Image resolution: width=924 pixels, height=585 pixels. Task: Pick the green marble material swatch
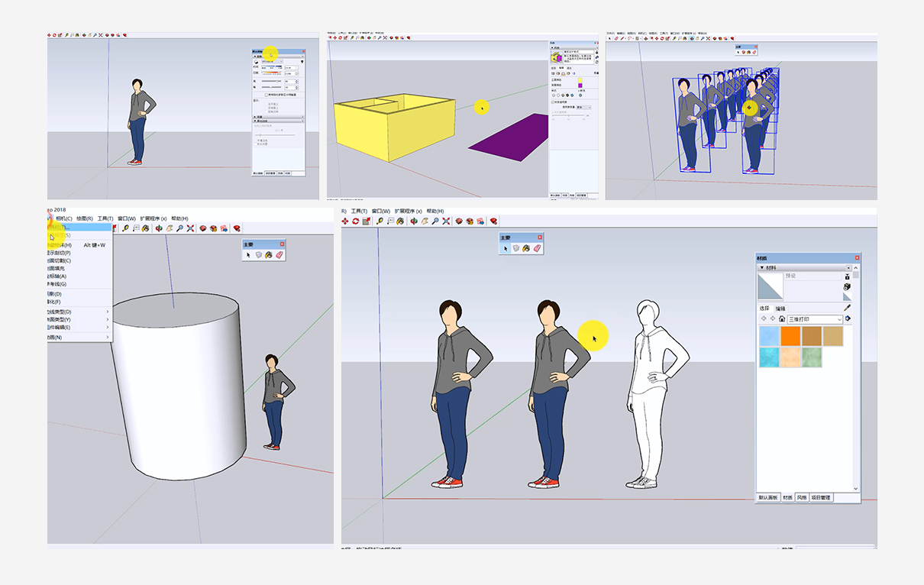click(x=811, y=357)
